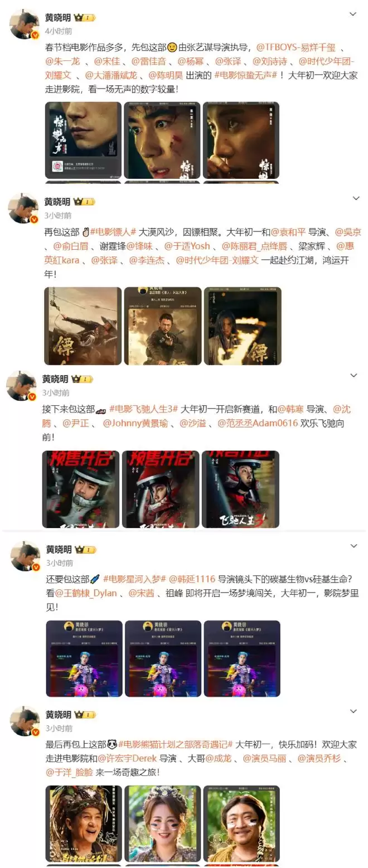368x868 pixels.
Task: Click the crown badge beside 黄晓明 on the 飞驰人生3 post
Action: (x=82, y=379)
